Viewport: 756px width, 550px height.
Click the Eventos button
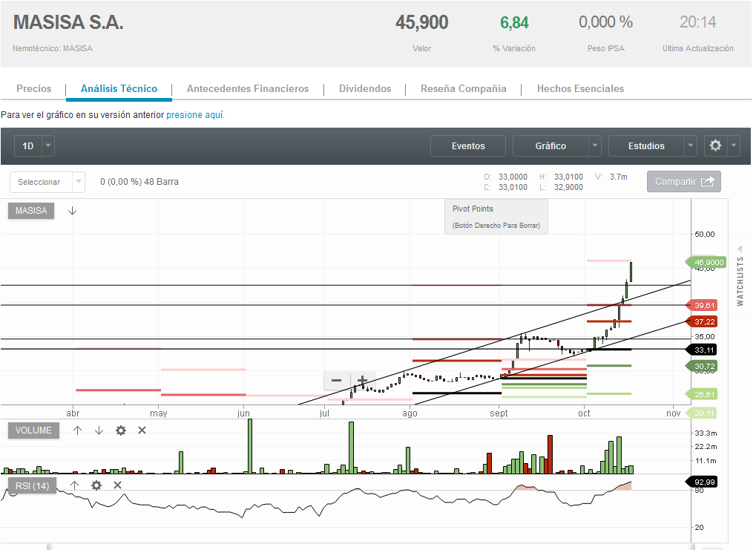(x=468, y=146)
